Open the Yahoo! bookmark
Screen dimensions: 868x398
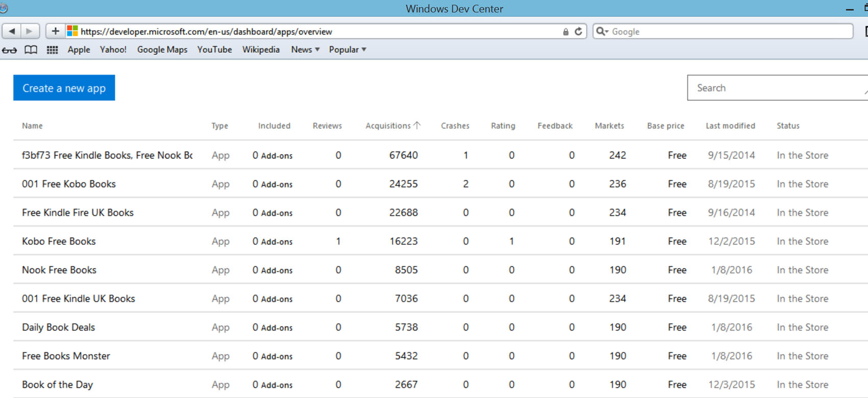(x=113, y=50)
